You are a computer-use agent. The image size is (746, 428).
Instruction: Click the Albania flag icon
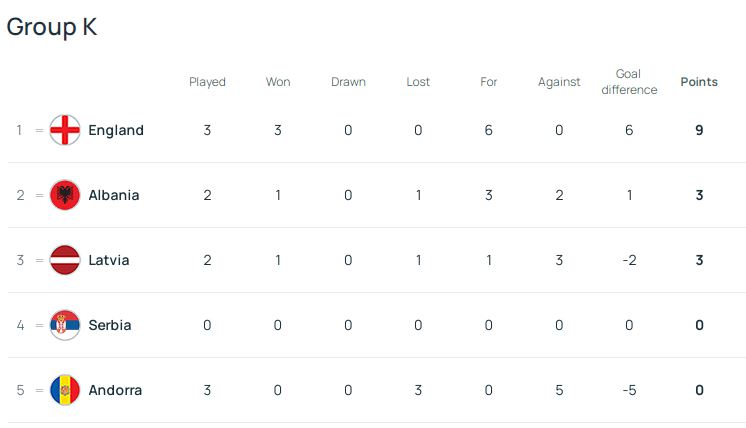65,195
